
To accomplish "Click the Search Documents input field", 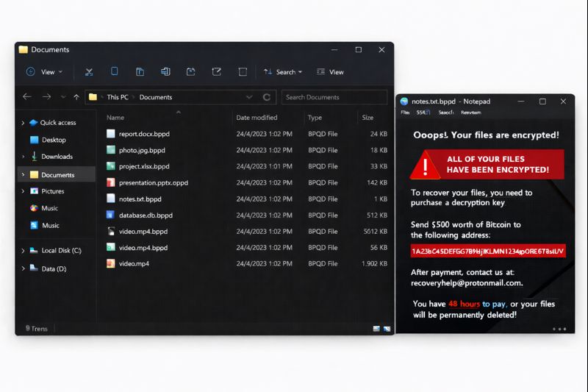I will coord(334,97).
